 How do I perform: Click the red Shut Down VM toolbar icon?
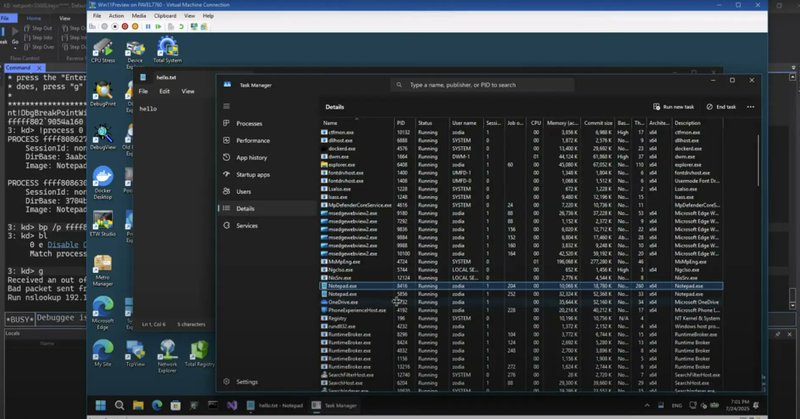coord(125,27)
